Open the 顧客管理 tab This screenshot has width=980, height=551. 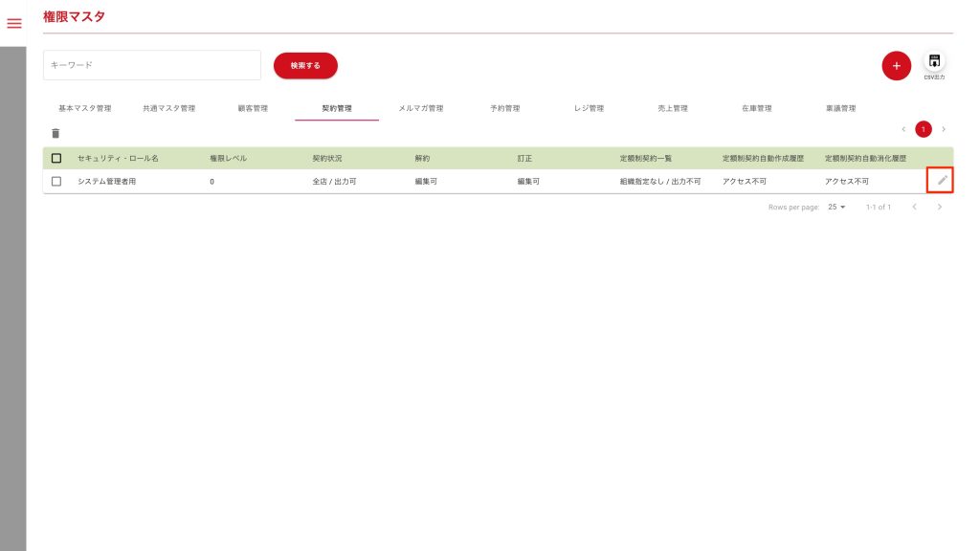(x=253, y=108)
